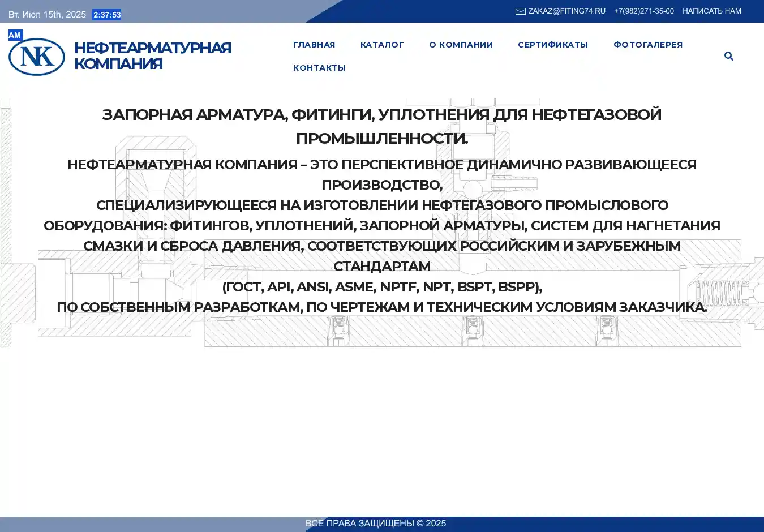Open the search magnifier icon
The image size is (764, 532).
coord(728,56)
